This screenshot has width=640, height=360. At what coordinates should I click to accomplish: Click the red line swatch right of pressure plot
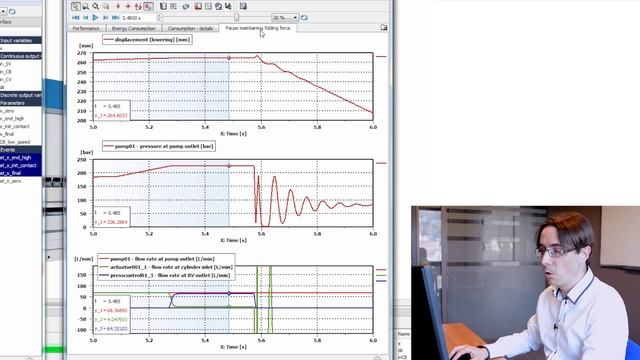tap(381, 163)
